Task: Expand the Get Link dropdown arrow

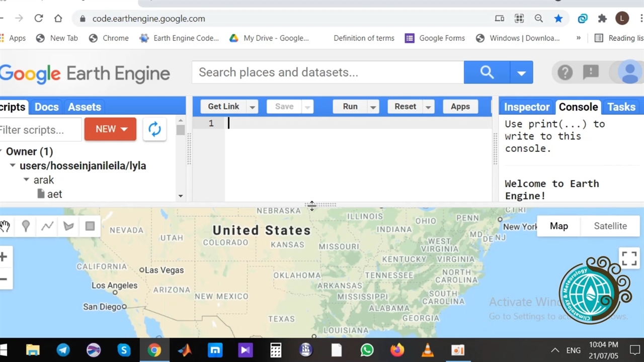Action: point(252,107)
